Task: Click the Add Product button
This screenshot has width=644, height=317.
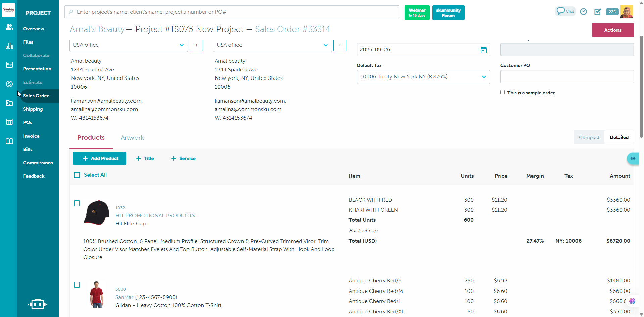Action: pos(100,158)
